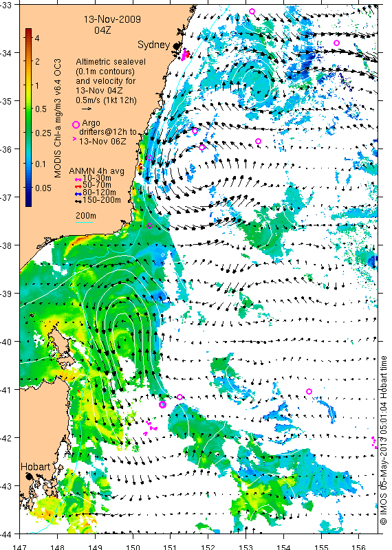Click the yellow colorbar section near 1
The height and width of the screenshot is (550, 392).
click(28, 85)
